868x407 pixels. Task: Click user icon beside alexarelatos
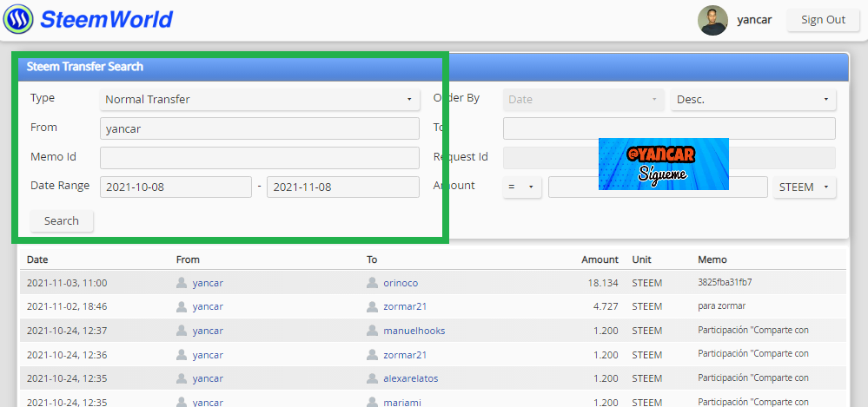point(372,378)
